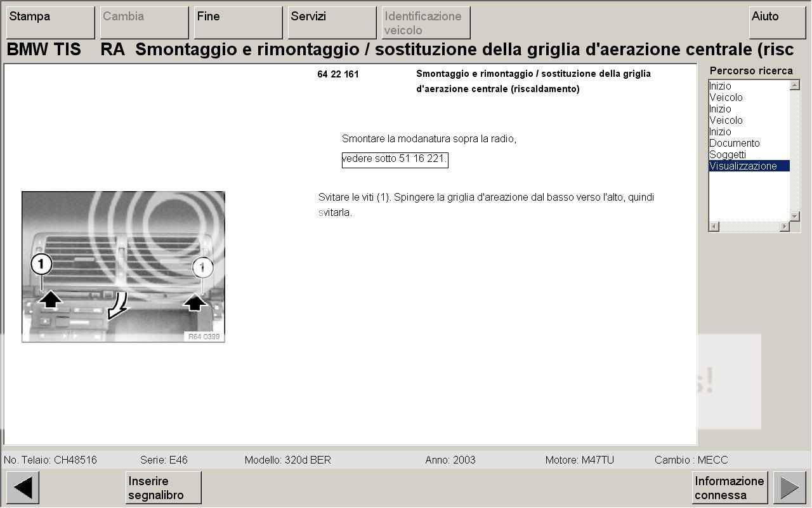Open Informazione connessa
Viewport: 812px width, 508px height.
point(730,488)
